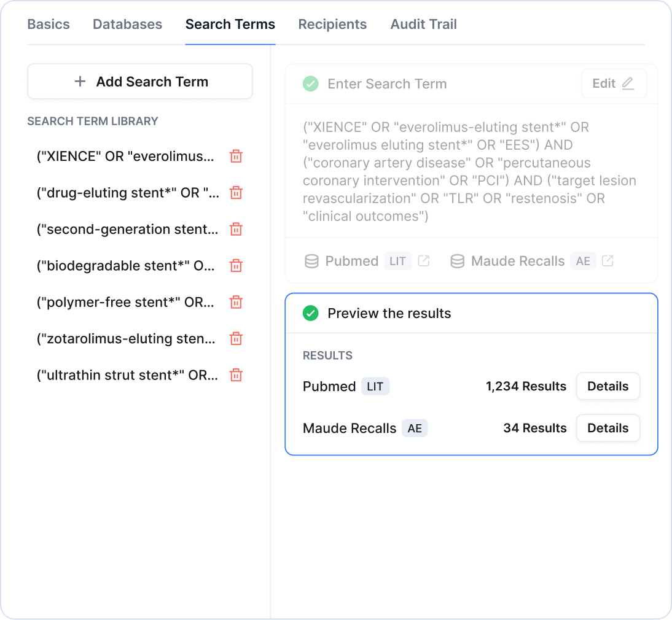
Task: Open the Audit Trail tab
Action: pos(423,25)
